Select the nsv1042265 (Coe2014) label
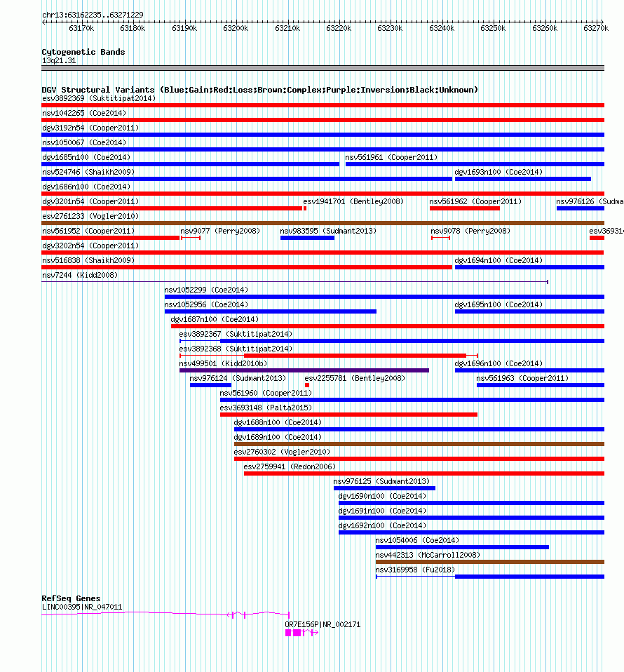The image size is (624, 672). coord(84,113)
